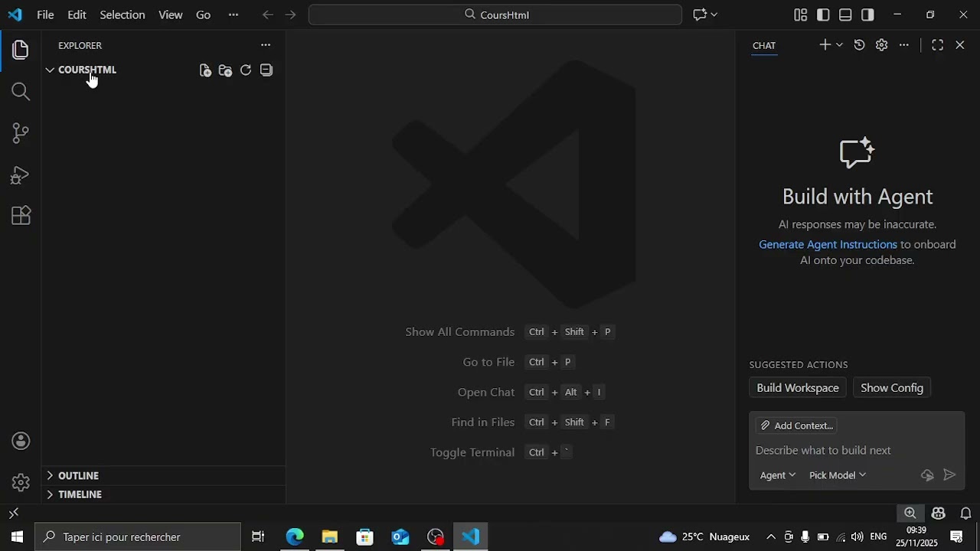Open chat settings gear
Image resolution: width=980 pixels, height=551 pixels.
click(x=882, y=45)
